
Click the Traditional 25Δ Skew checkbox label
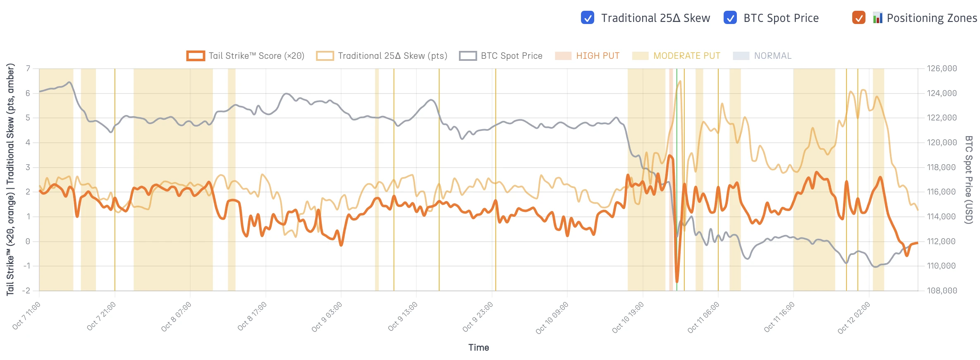click(655, 18)
